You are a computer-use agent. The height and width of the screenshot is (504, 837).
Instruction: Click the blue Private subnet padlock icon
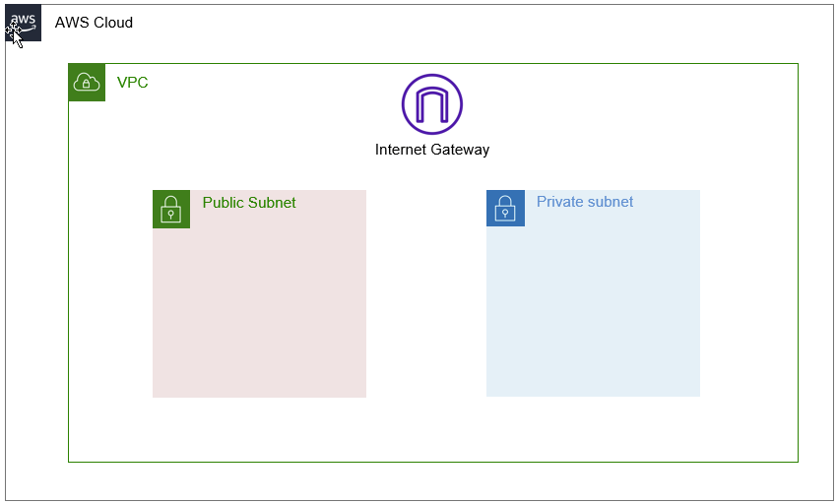coord(505,208)
